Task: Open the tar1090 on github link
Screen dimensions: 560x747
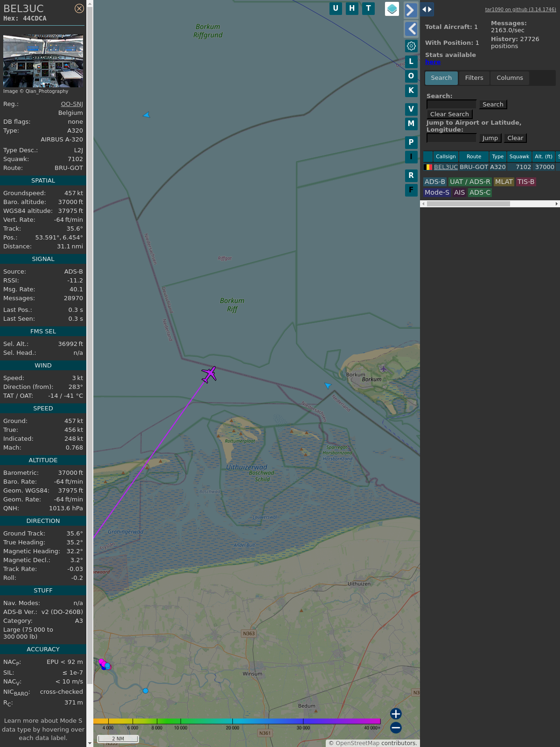Action: tap(520, 9)
